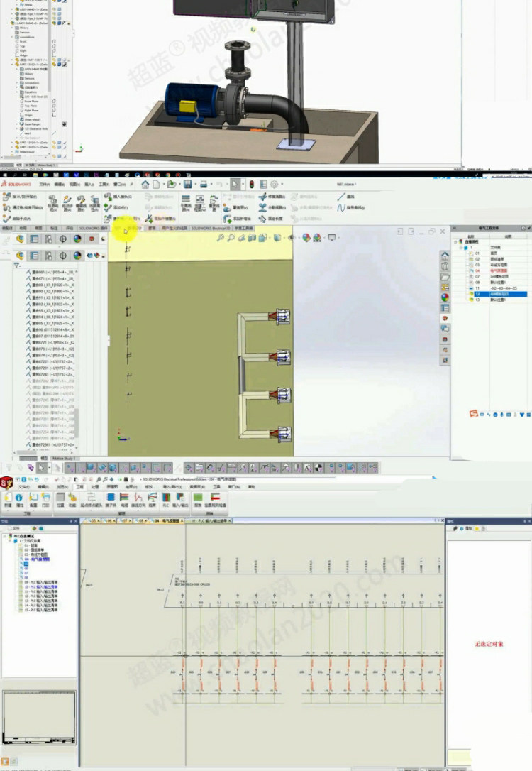Screen dimensions: 532x771
Task: Open the PropertyManager tab
Action: click(34, 239)
